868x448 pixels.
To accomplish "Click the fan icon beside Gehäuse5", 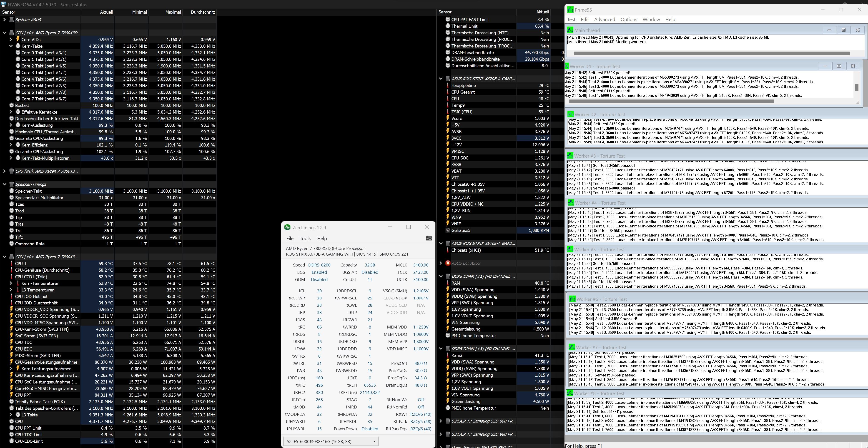I will click(x=448, y=231).
